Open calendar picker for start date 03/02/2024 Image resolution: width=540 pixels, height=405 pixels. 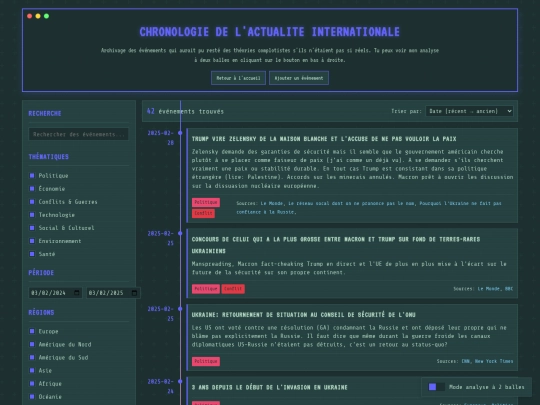click(x=77, y=293)
